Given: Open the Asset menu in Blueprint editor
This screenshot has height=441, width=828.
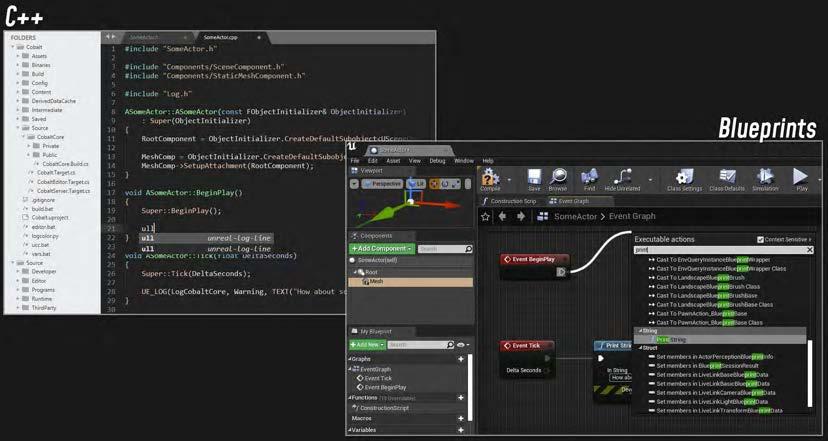Looking at the screenshot, I should point(393,161).
